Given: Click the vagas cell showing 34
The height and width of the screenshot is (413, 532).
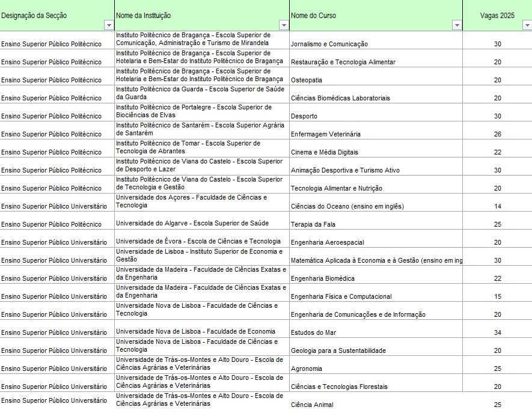Looking at the screenshot, I should click(497, 332).
